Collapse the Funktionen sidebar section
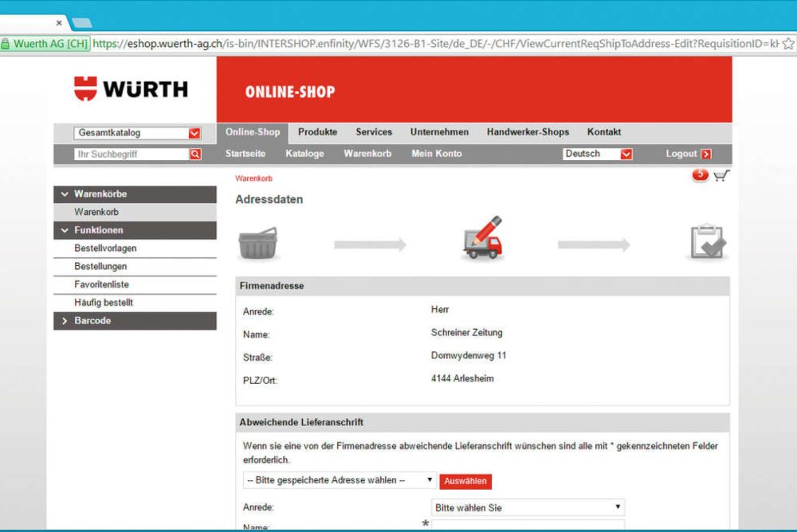Screen dimensions: 797x532 coord(135,230)
